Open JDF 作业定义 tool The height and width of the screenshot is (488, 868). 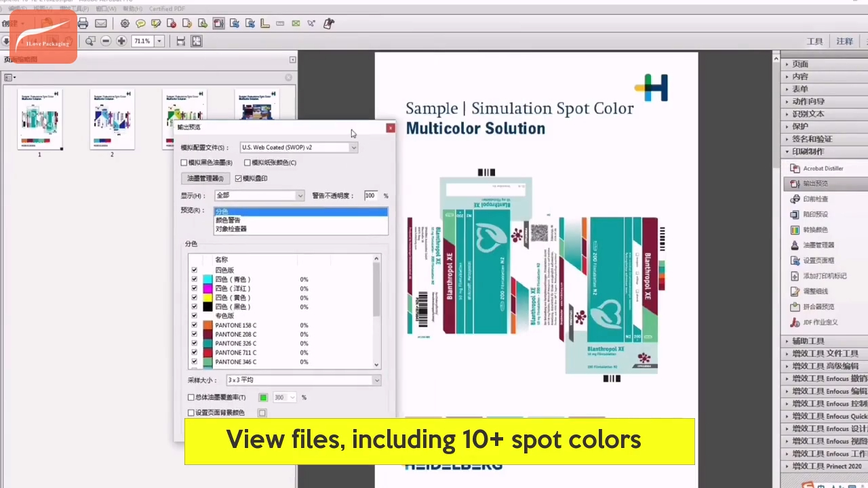coord(820,323)
